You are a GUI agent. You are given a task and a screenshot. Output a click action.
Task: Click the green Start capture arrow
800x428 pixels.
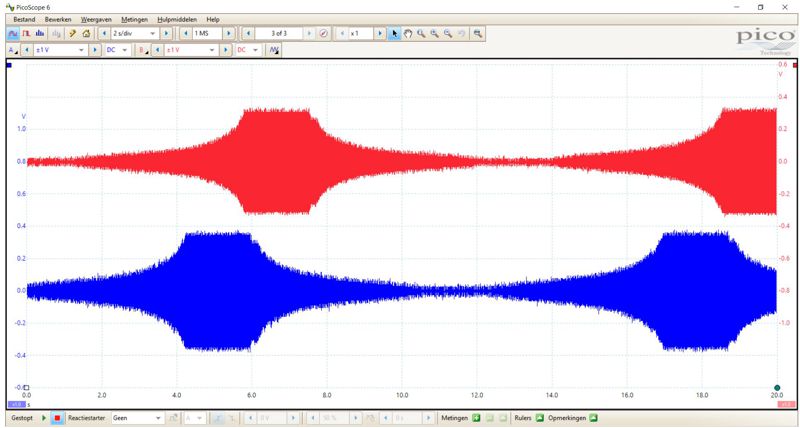pyautogui.click(x=44, y=418)
